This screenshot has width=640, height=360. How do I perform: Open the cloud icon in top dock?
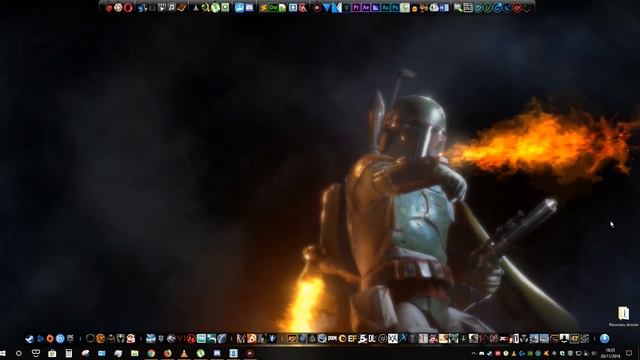(x=434, y=7)
